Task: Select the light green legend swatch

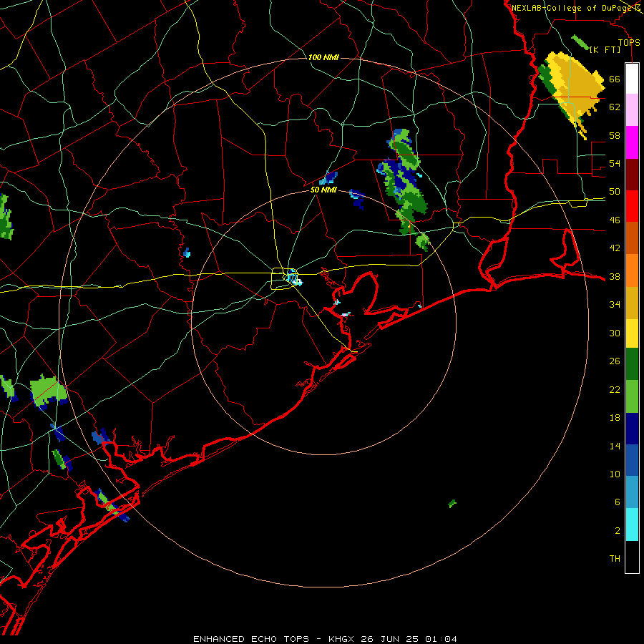Action: click(x=632, y=396)
